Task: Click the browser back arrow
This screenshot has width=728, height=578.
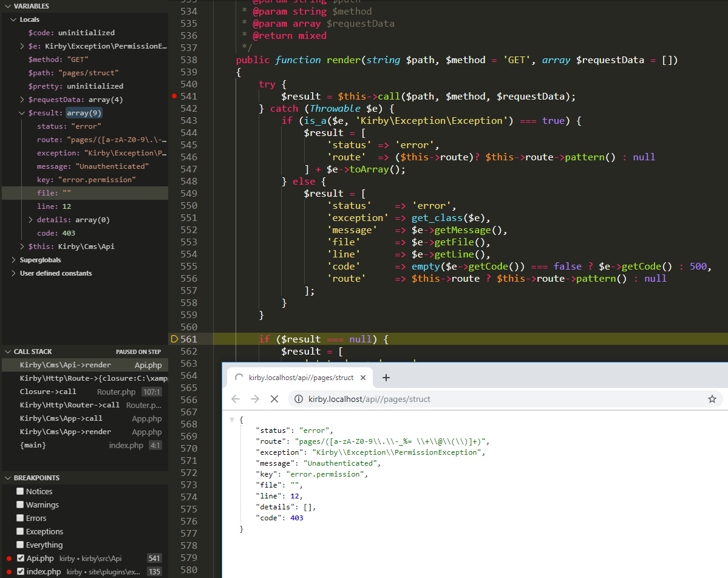Action: 236,399
